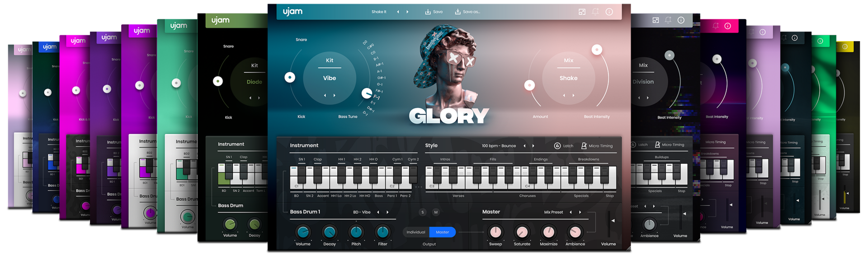Click the Master Maximize knob

pos(548,232)
